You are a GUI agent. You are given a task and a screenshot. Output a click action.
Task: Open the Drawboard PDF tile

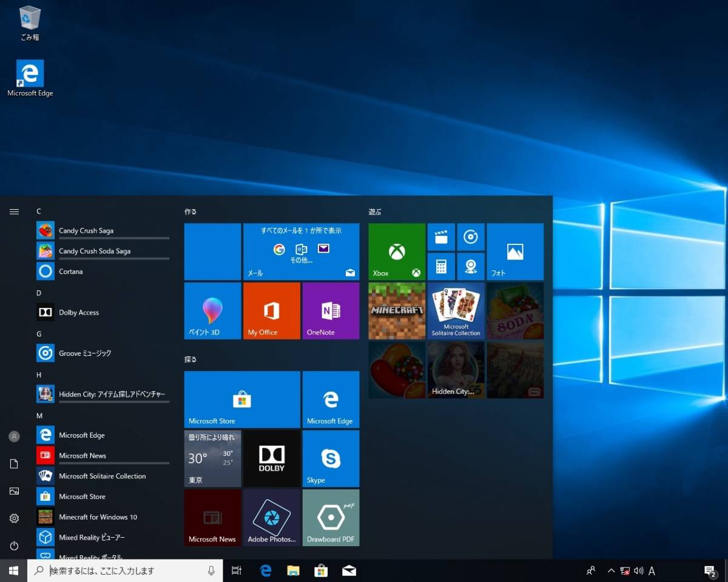click(331, 518)
